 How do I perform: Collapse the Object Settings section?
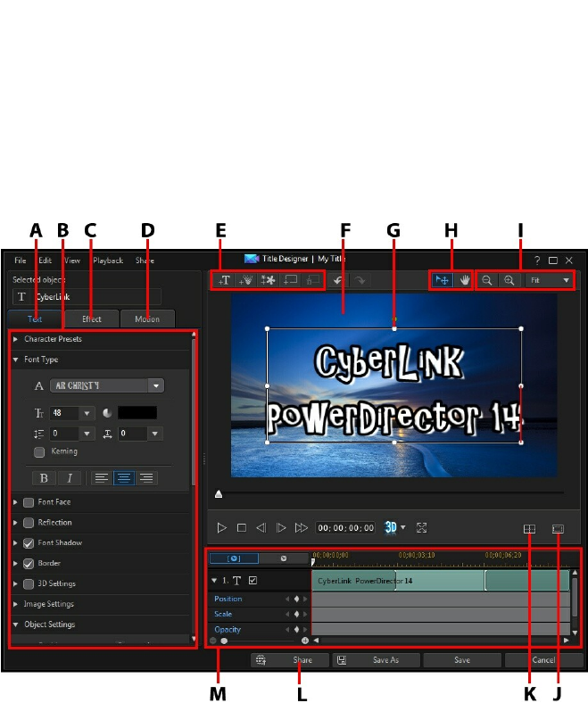coord(16,624)
